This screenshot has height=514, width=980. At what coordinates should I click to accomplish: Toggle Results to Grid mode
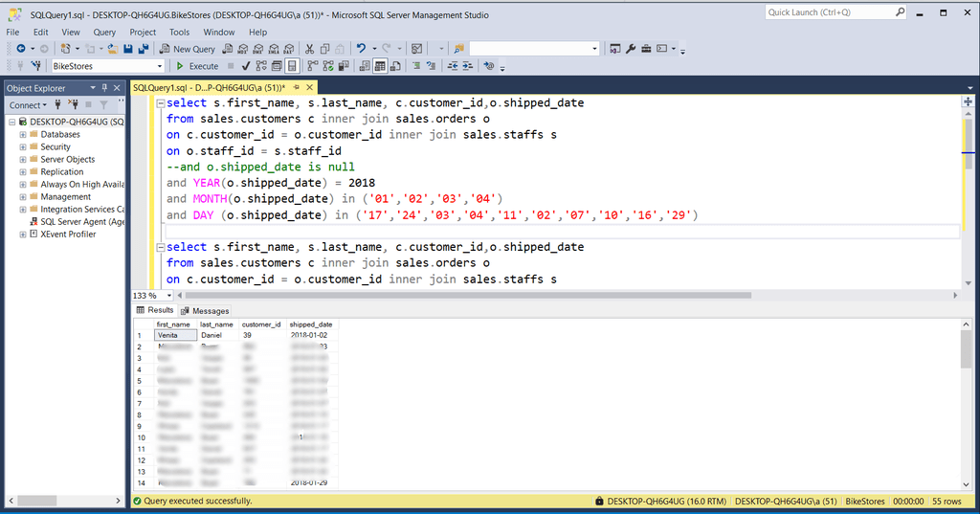pyautogui.click(x=379, y=66)
